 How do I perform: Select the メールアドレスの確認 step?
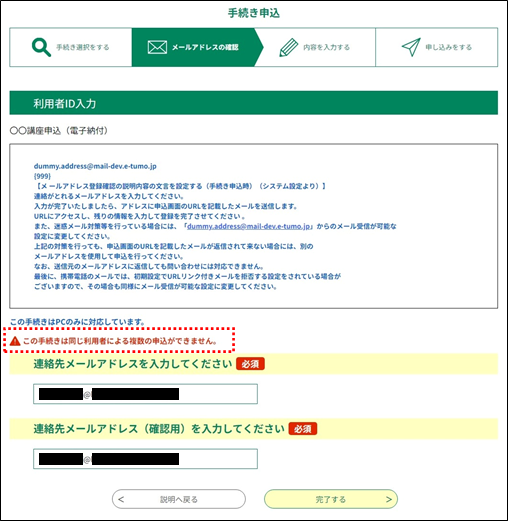coord(197,47)
